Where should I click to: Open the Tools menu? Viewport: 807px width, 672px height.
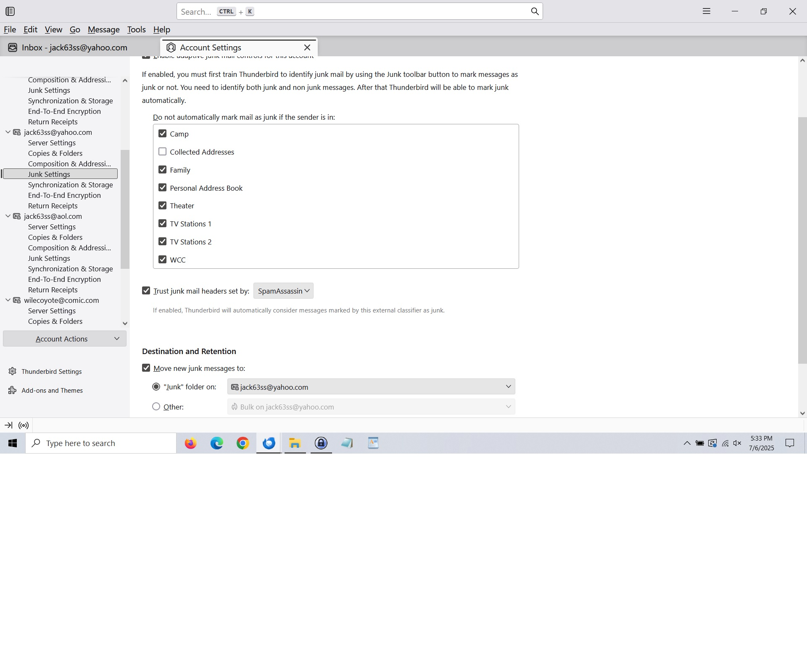click(x=136, y=29)
